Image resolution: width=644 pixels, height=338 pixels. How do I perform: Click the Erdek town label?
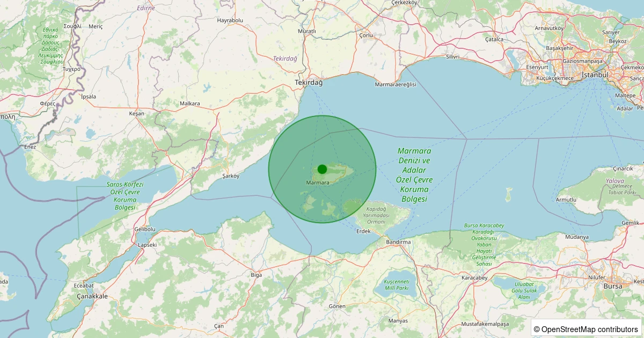point(364,231)
